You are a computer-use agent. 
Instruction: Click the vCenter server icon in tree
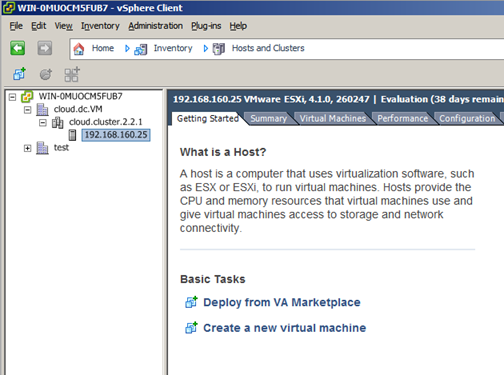click(27, 97)
